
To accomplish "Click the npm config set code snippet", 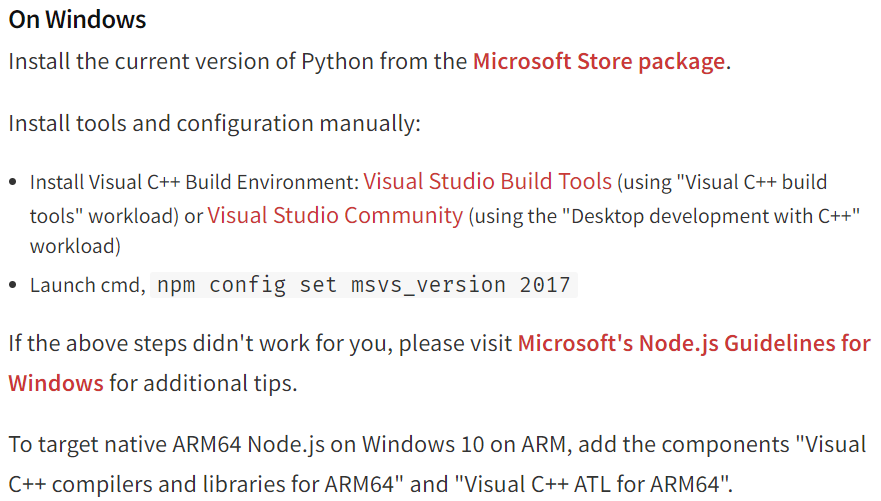I will click(x=364, y=285).
